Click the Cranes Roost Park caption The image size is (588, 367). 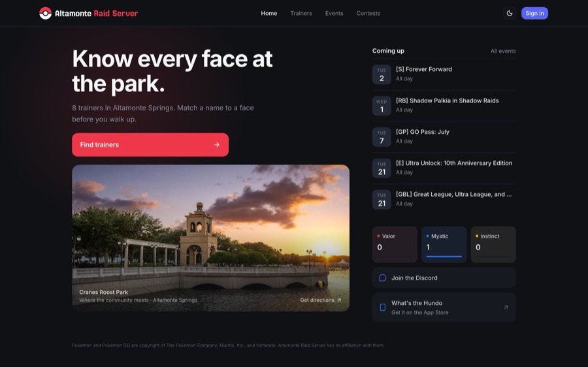click(x=103, y=292)
